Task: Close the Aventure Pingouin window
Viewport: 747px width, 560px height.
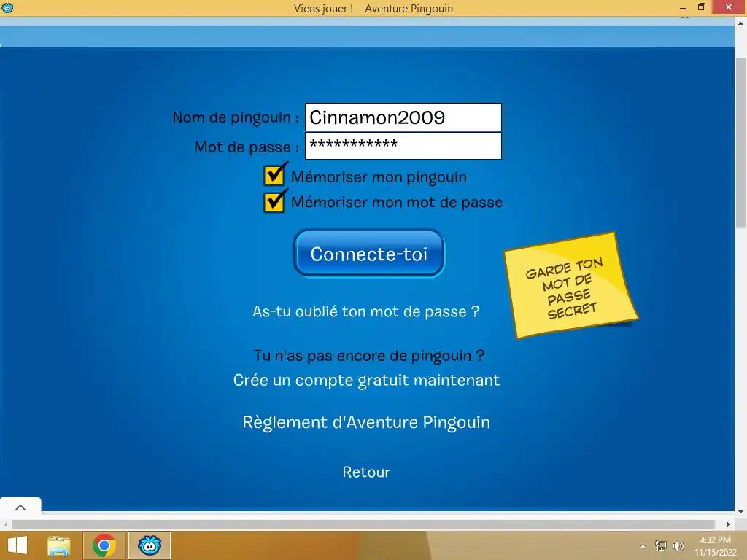Action: tap(729, 7)
